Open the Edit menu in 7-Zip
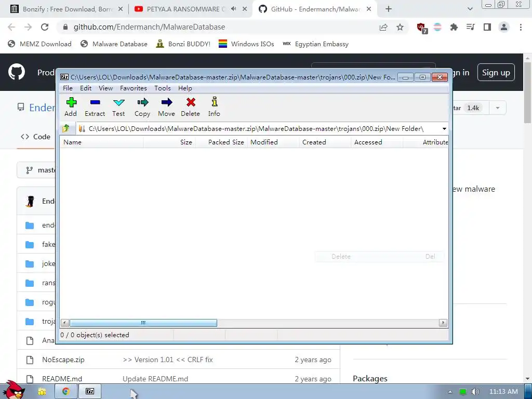Image resolution: width=532 pixels, height=399 pixels. tap(86, 88)
